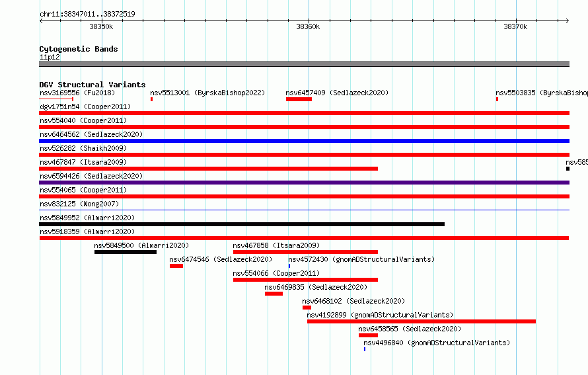Click the red bar under nsv6474546
Screen dimensions: 588x375
(176, 266)
